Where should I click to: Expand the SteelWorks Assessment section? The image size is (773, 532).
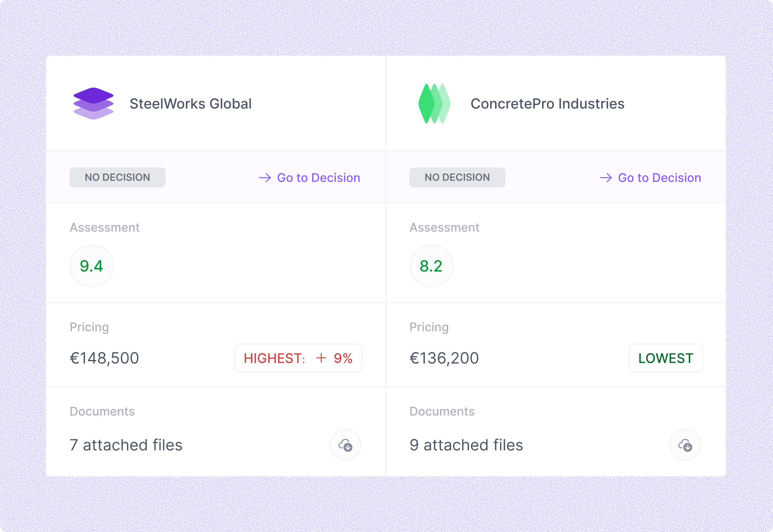coord(104,227)
